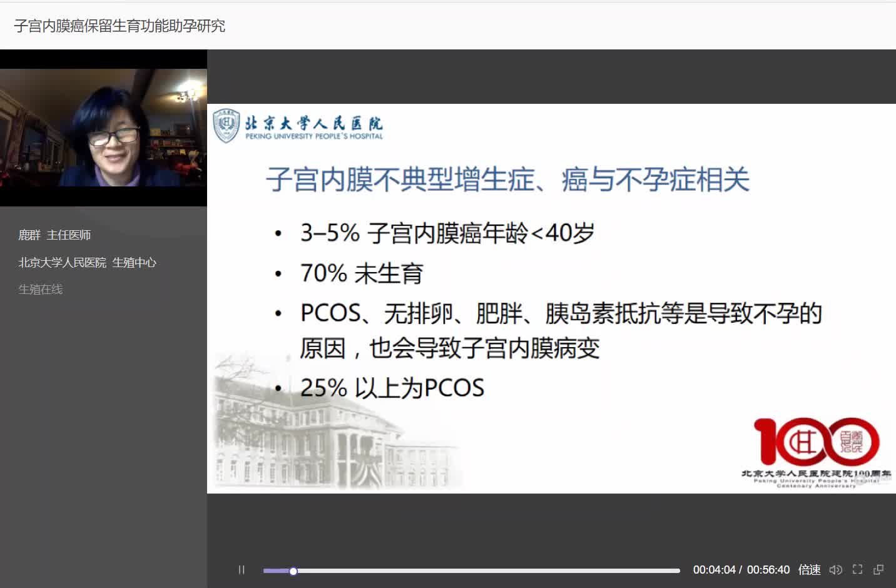This screenshot has height=588, width=896.
Task: Open the 倍速 playback speed menu
Action: [809, 570]
